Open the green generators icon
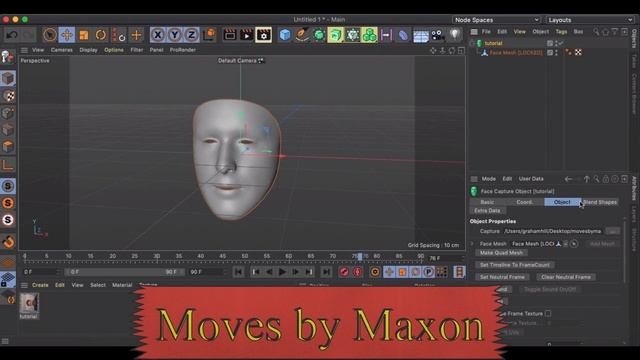The image size is (640, 360). [319, 35]
